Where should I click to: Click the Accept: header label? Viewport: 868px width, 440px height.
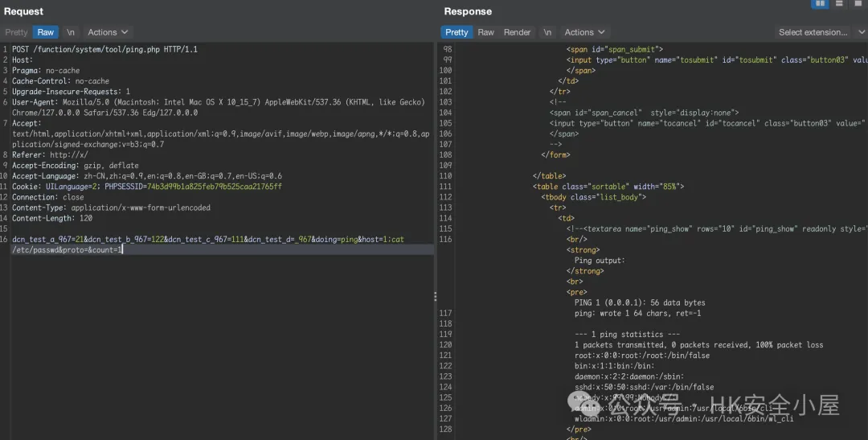click(x=27, y=123)
